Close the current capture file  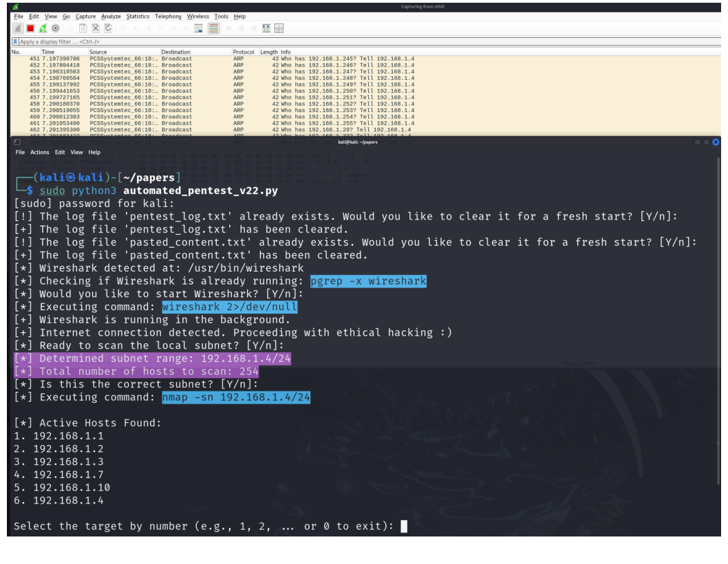click(96, 28)
